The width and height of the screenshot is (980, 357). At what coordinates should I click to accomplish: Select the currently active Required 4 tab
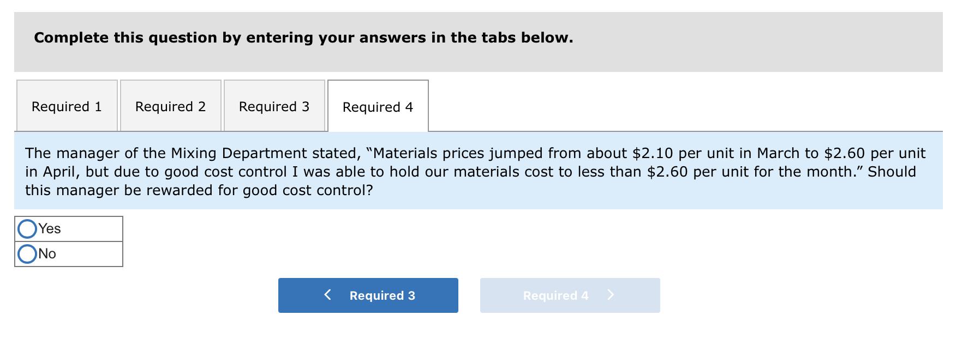coord(378,107)
